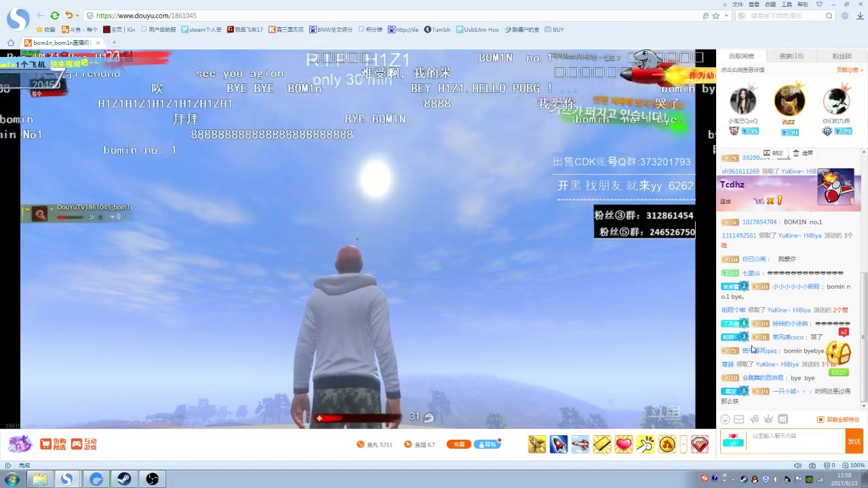Open the blue 背包 backpack button
Viewport: 868px width, 488px height.
tap(488, 445)
